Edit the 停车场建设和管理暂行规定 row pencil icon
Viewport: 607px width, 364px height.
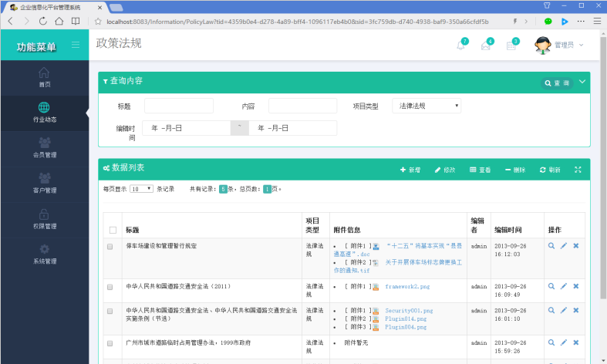click(564, 245)
